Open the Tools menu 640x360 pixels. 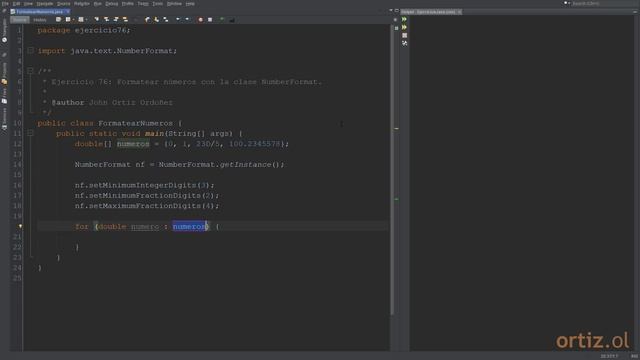158,4
